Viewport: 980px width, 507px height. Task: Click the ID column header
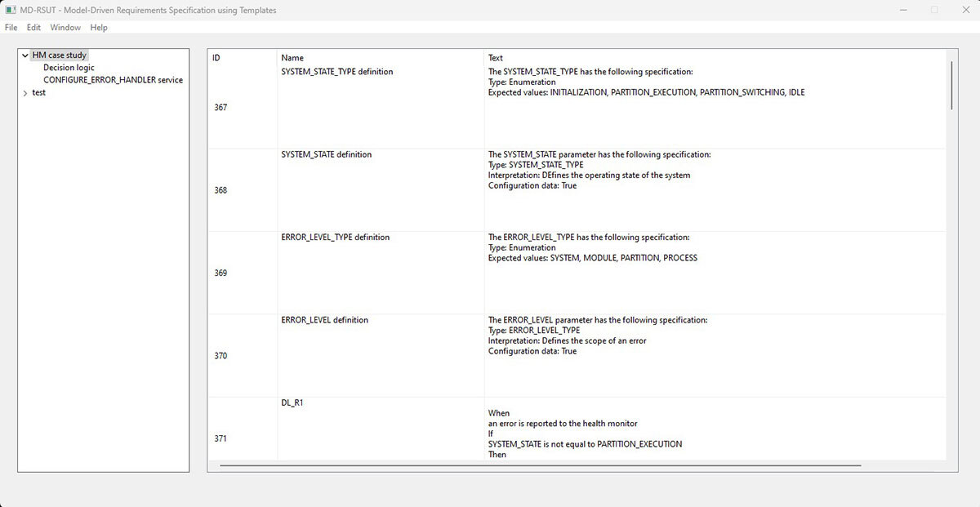point(216,58)
